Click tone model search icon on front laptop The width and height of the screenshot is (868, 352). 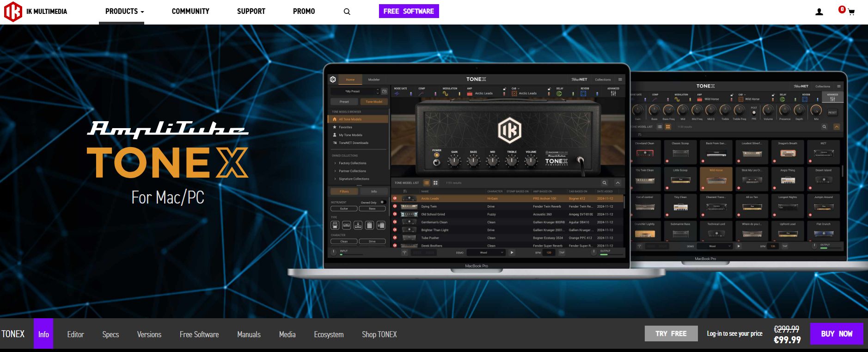tap(604, 183)
